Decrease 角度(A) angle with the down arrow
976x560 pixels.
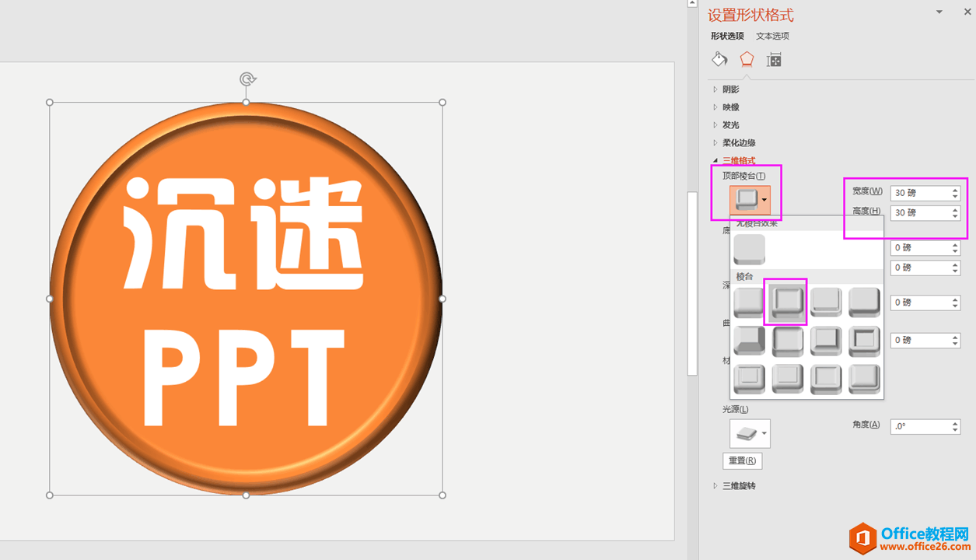(x=956, y=431)
